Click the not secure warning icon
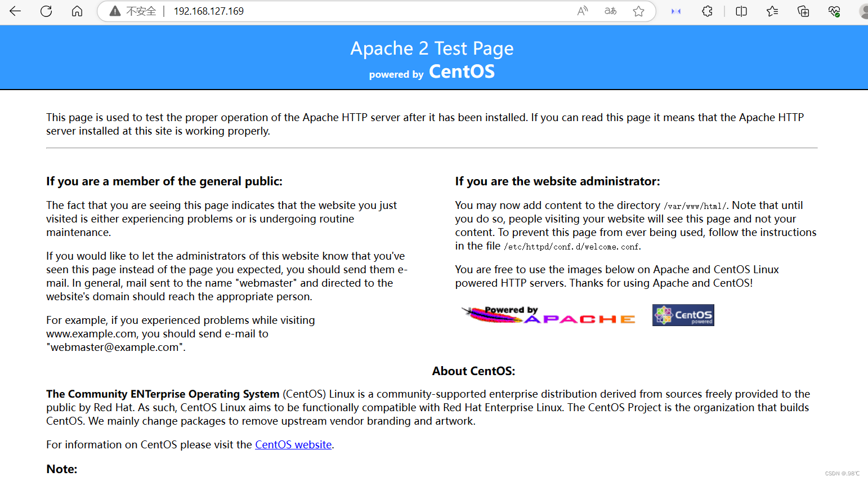 pos(115,11)
